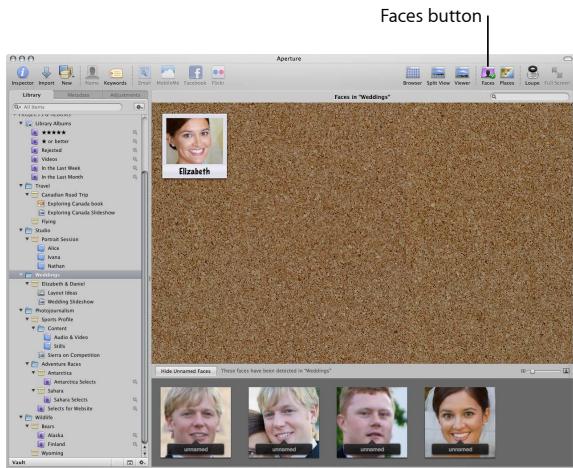The height and width of the screenshot is (468, 573).
Task: Show Vault pane button in status bar
Action: tap(130, 463)
